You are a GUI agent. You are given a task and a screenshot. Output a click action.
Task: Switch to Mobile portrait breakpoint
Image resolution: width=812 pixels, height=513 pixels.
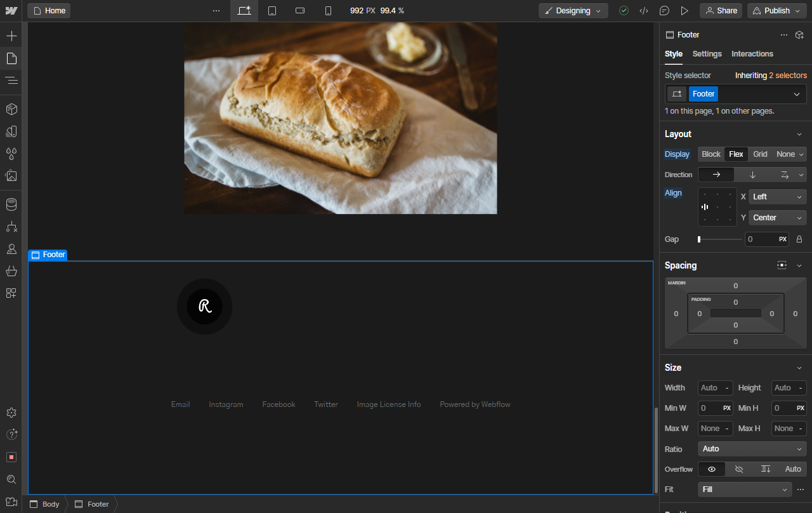pos(328,11)
